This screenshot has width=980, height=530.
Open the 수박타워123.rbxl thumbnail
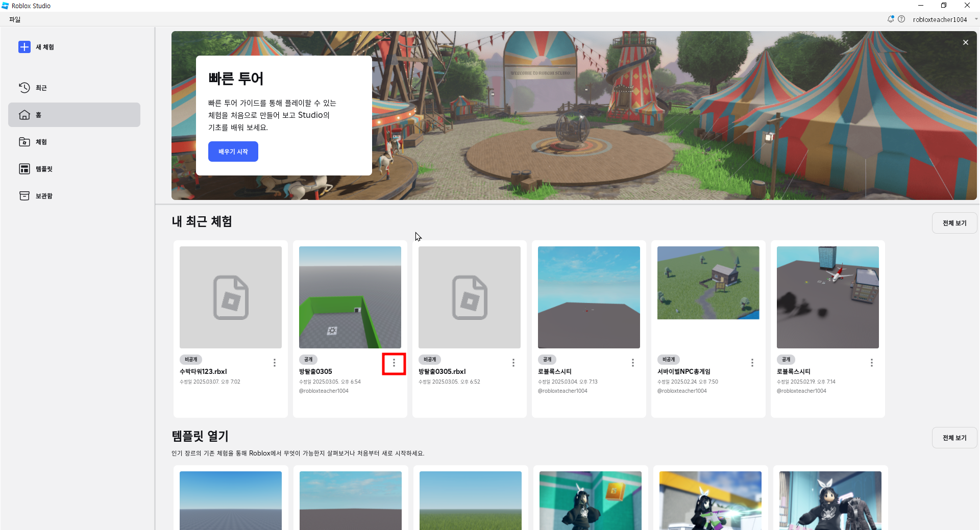(231, 297)
